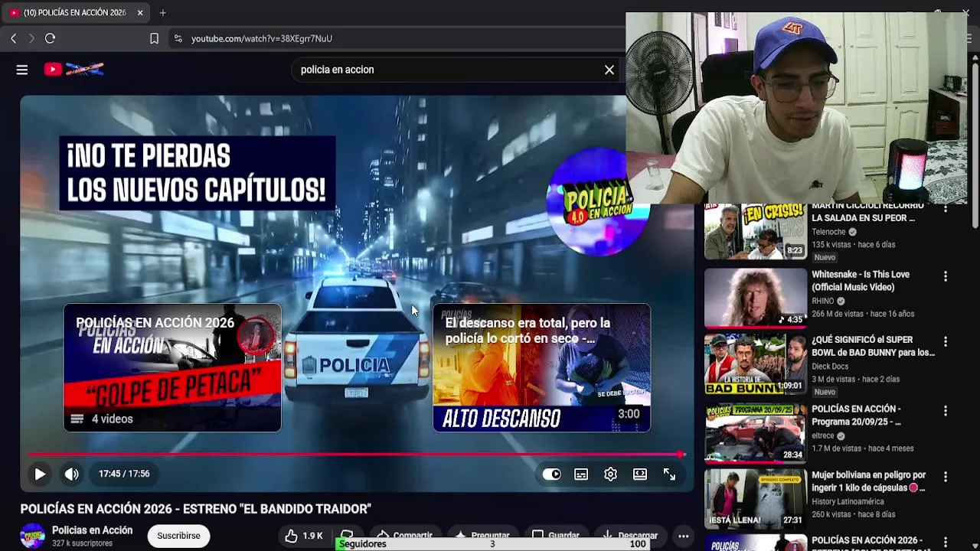Reload the page

tap(51, 38)
